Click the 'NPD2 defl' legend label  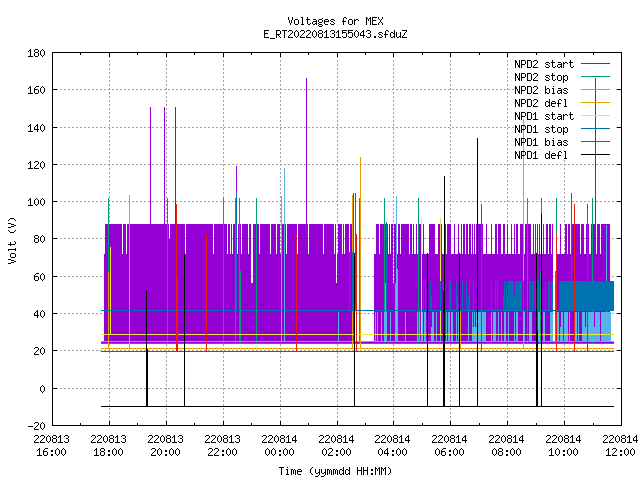coord(541,103)
